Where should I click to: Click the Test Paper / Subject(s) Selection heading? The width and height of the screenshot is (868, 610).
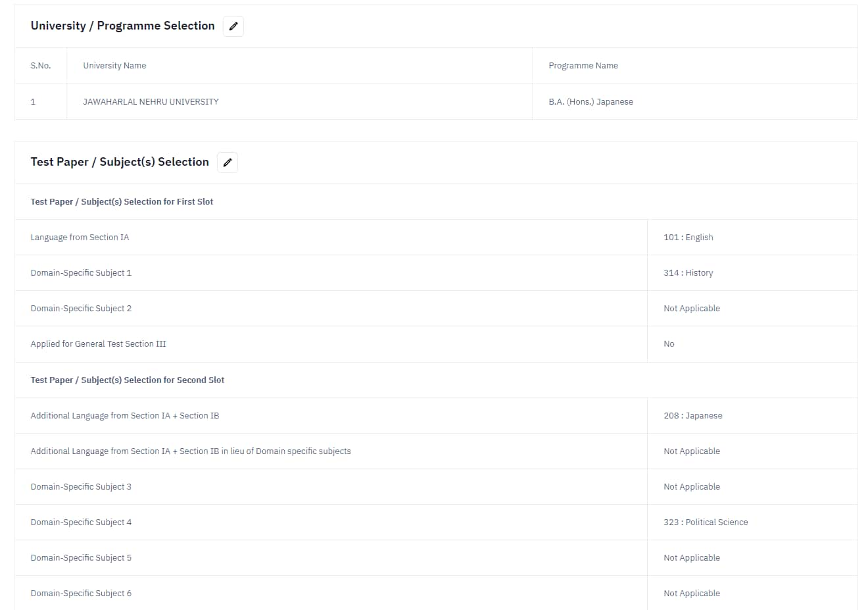(x=120, y=162)
